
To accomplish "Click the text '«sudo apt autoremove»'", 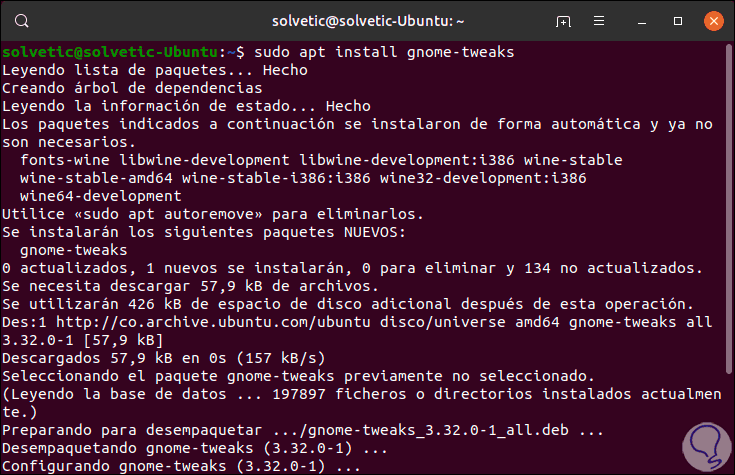I will (168, 214).
